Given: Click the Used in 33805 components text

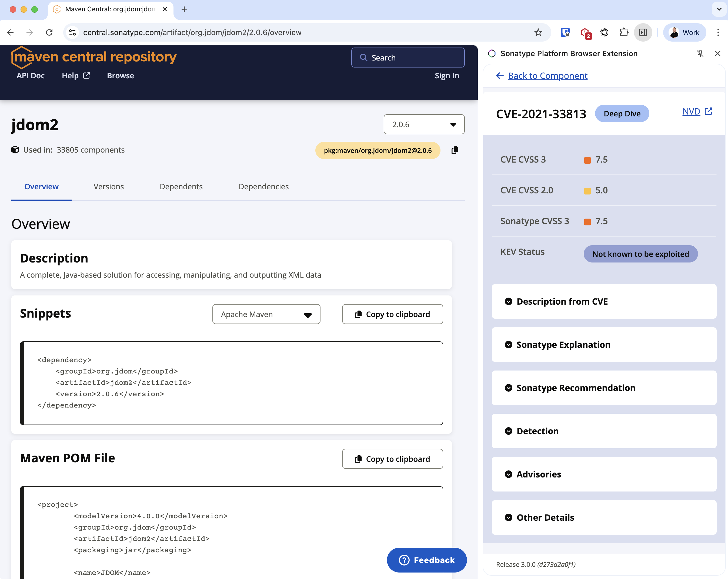Looking at the screenshot, I should tap(74, 150).
